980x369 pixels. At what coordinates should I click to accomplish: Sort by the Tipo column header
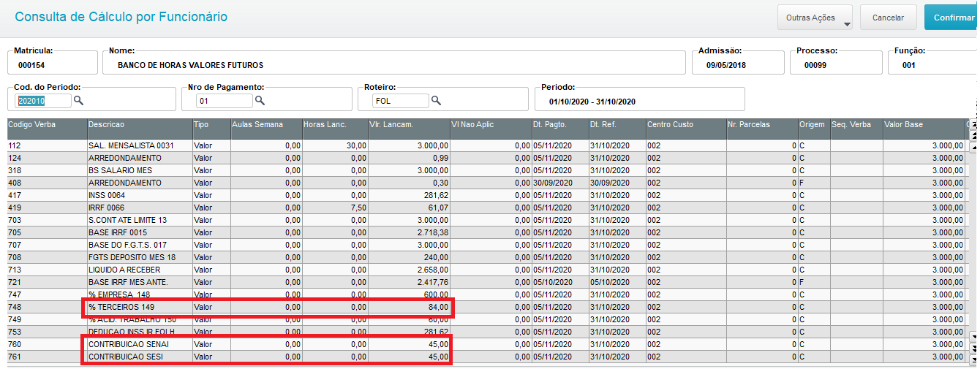click(x=211, y=129)
